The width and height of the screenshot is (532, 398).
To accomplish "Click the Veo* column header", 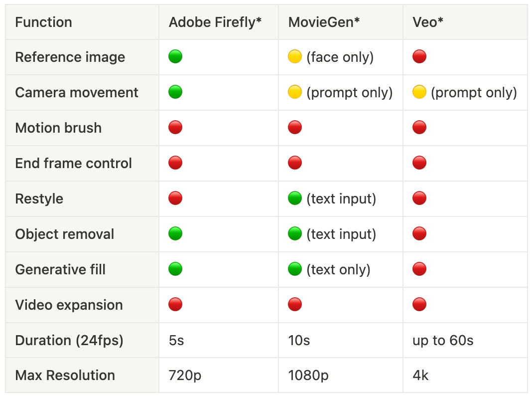I will click(x=428, y=22).
